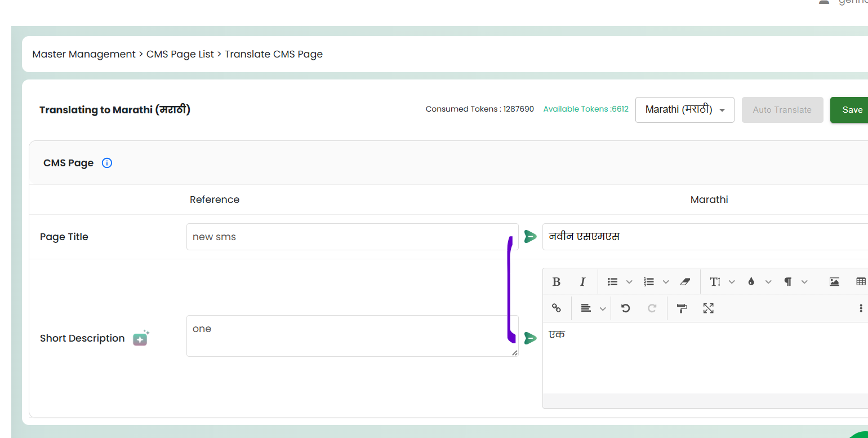Click the AI sparkle icon beside Short Description
The height and width of the screenshot is (438, 868).
point(141,338)
